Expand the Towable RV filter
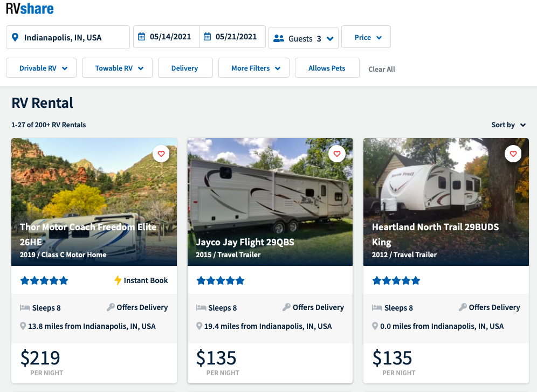Viewport: 537px width, 392px height. tap(117, 68)
